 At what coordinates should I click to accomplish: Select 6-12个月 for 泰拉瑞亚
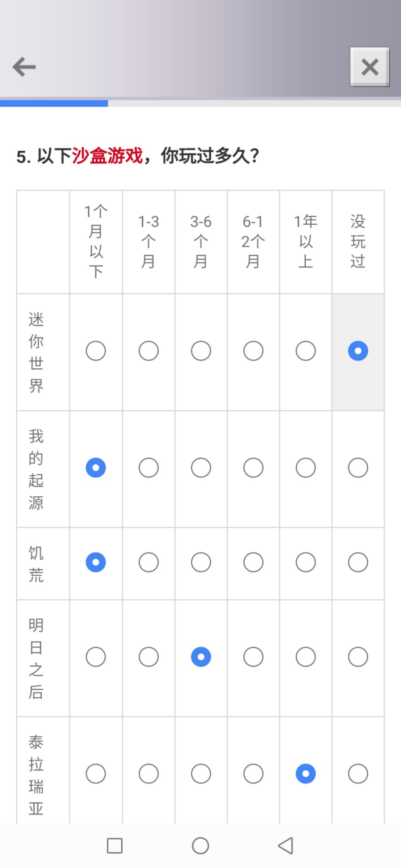(x=253, y=774)
